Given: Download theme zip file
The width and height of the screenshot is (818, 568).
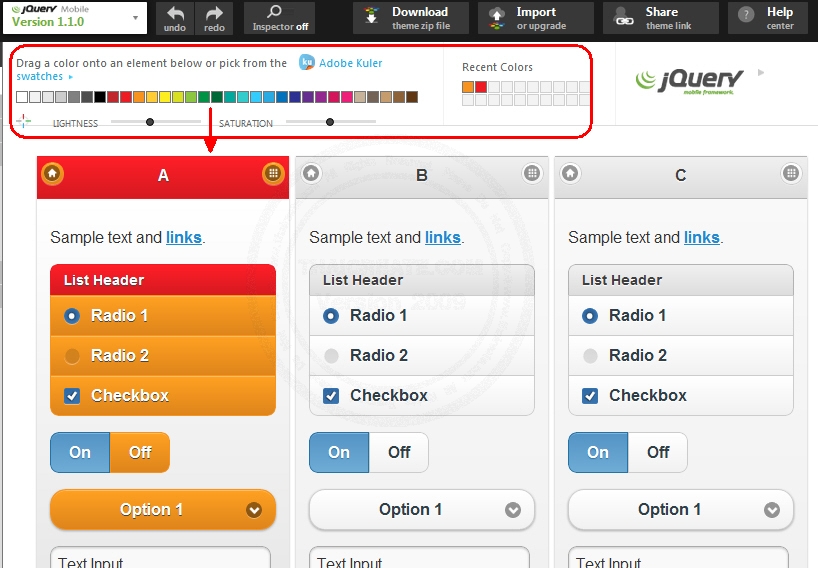Looking at the screenshot, I should 411,18.
